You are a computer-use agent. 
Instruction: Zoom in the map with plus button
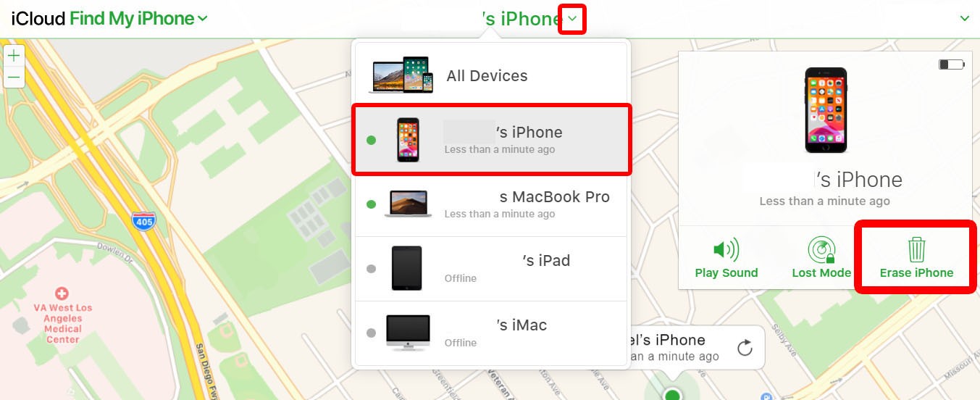(14, 55)
